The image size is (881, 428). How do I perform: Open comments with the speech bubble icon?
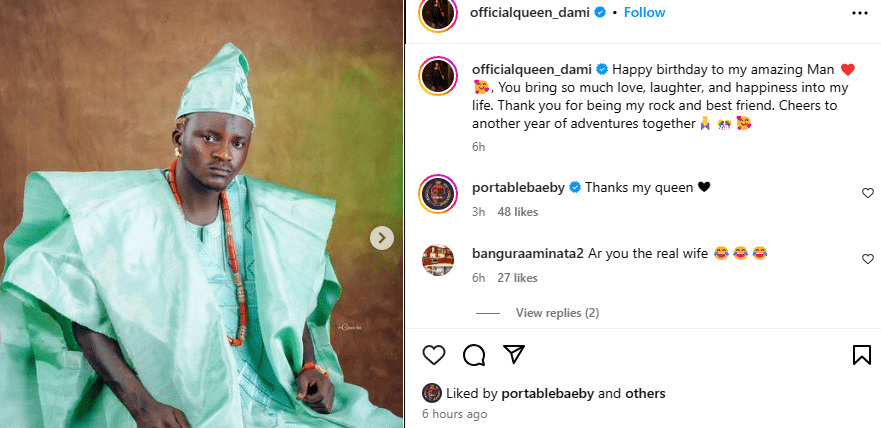pyautogui.click(x=474, y=354)
